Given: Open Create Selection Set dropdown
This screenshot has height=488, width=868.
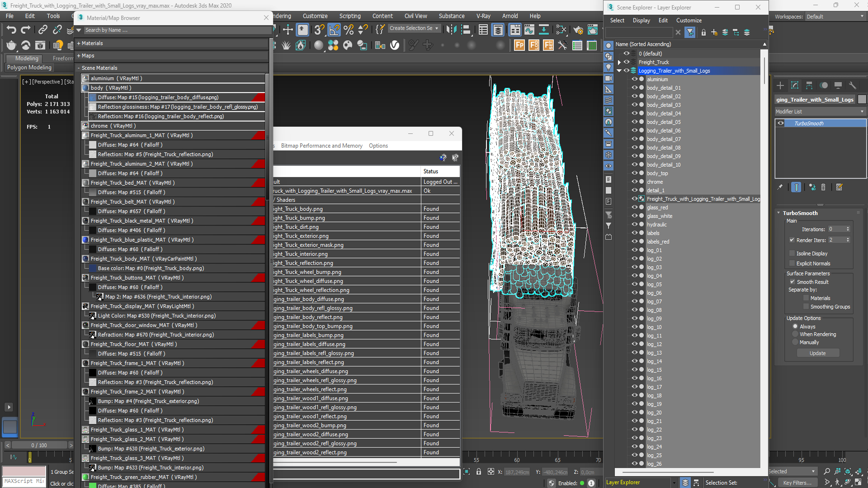Looking at the screenshot, I should pyautogui.click(x=414, y=28).
